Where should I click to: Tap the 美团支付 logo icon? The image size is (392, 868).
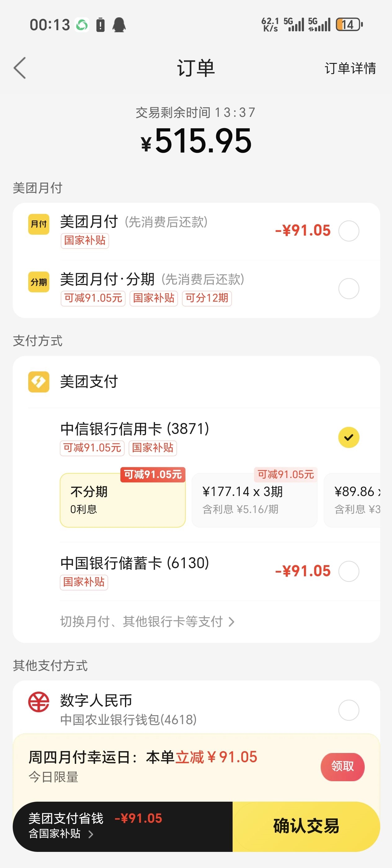pyautogui.click(x=38, y=382)
